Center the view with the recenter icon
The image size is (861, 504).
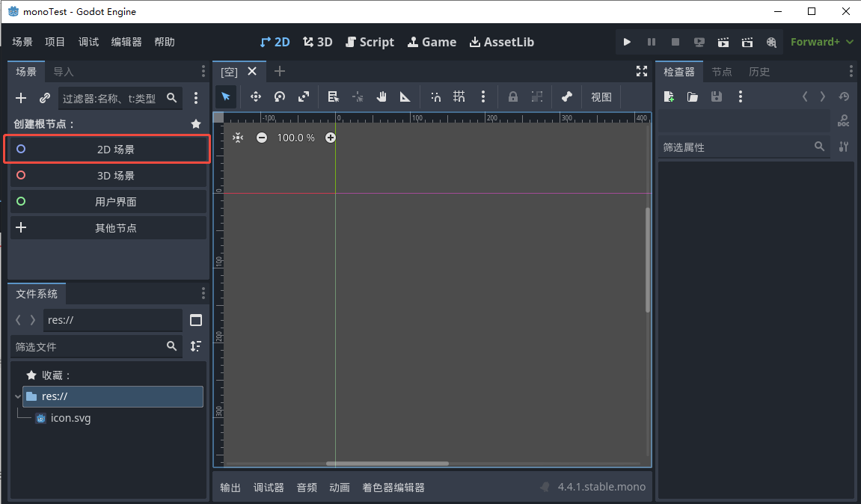tap(238, 138)
